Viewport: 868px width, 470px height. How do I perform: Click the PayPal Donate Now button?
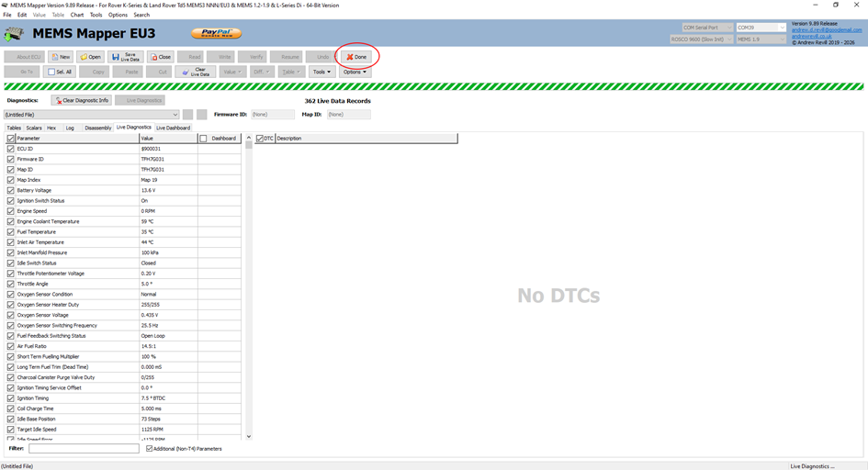216,34
